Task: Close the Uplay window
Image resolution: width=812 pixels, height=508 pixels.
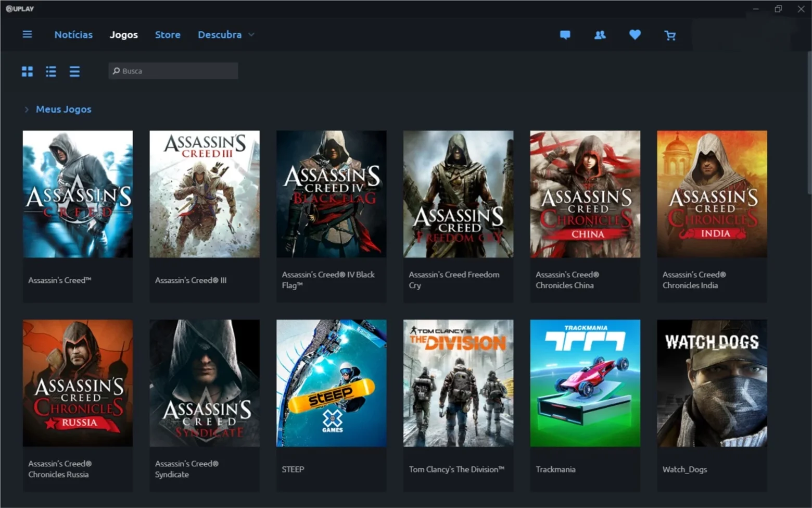Action: click(x=801, y=9)
